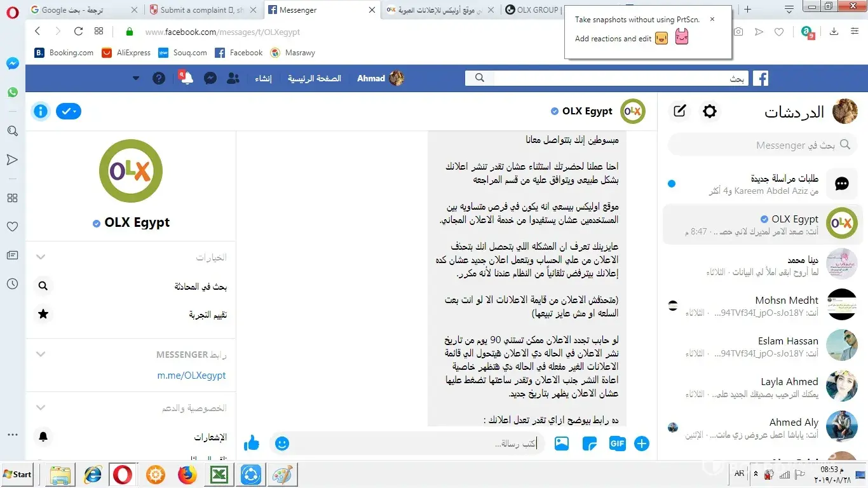Open the Opera sidebar search

[12, 131]
